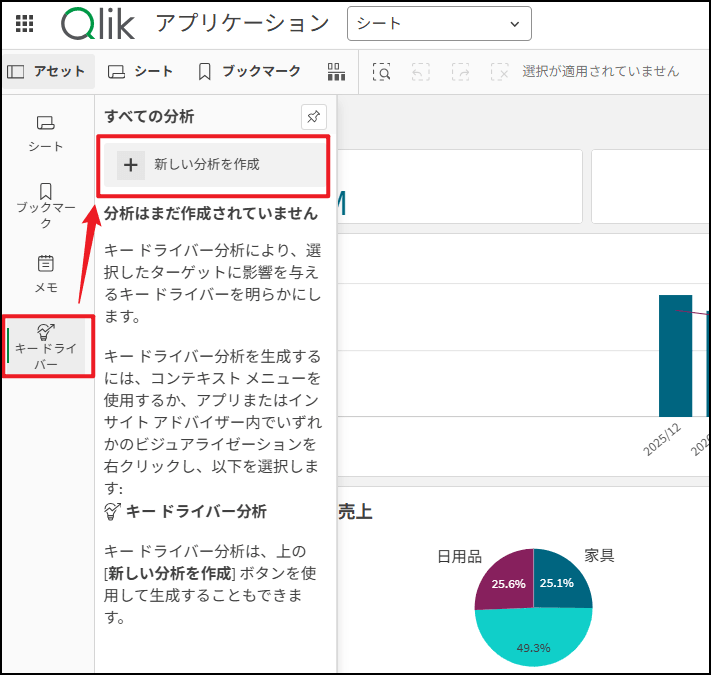This screenshot has width=711, height=675.
Task: Click the clear all selections icon
Action: coord(499,71)
